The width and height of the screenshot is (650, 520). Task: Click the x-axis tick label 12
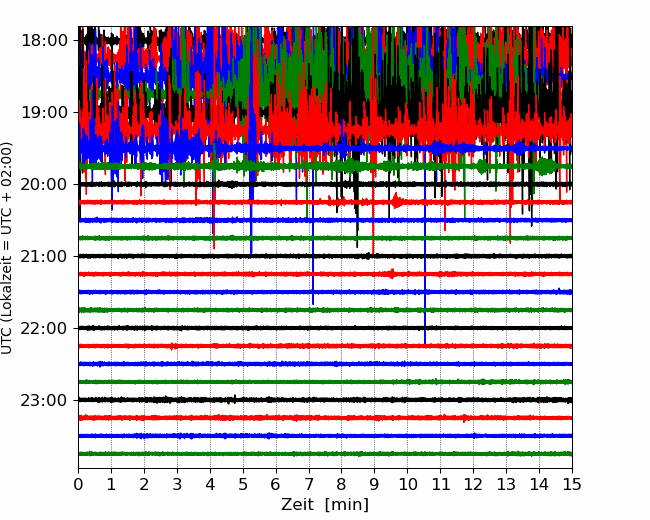(x=473, y=484)
